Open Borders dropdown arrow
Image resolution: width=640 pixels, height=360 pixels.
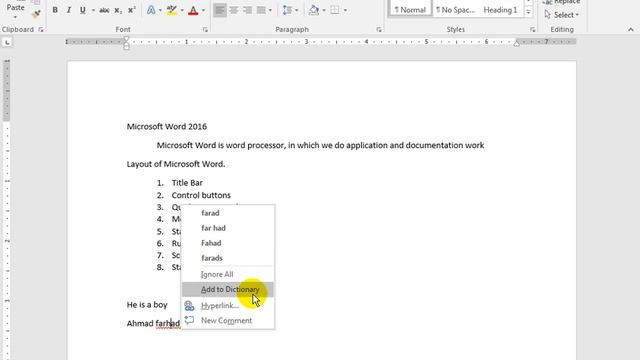[345, 10]
